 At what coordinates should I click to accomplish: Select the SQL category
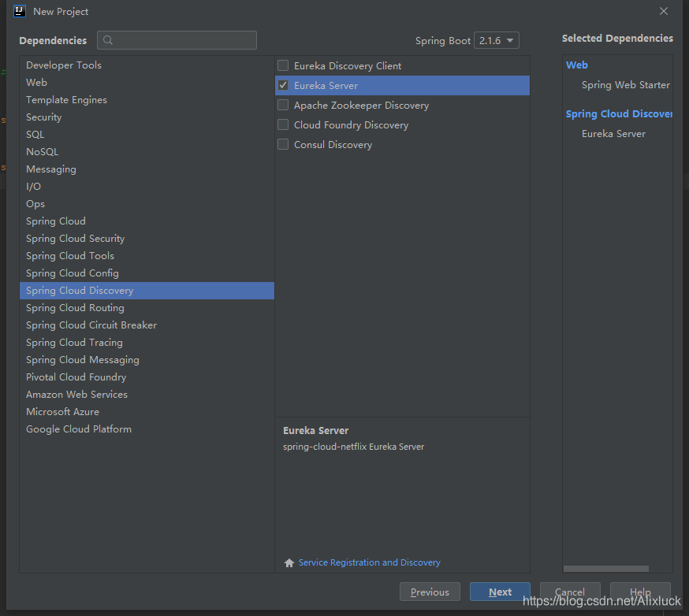[x=147, y=135]
